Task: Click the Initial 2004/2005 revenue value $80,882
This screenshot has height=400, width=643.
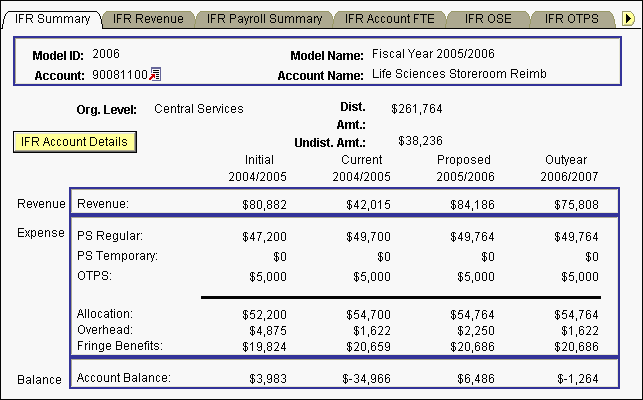Action: [263, 204]
